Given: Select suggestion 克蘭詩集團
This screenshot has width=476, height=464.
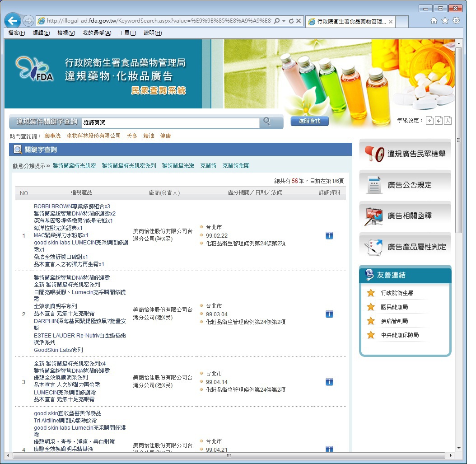Looking at the screenshot, I should click(236, 165).
